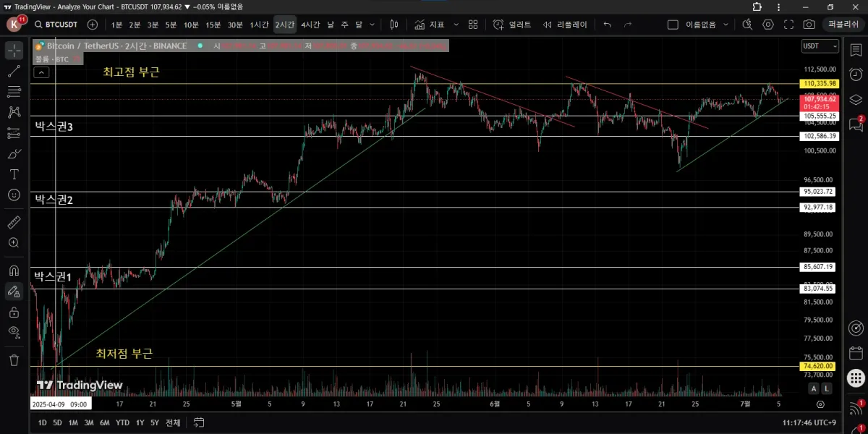Viewport: 868px width, 434px height.
Task: Open quick search magnifier icon in top toolbar
Action: point(748,25)
